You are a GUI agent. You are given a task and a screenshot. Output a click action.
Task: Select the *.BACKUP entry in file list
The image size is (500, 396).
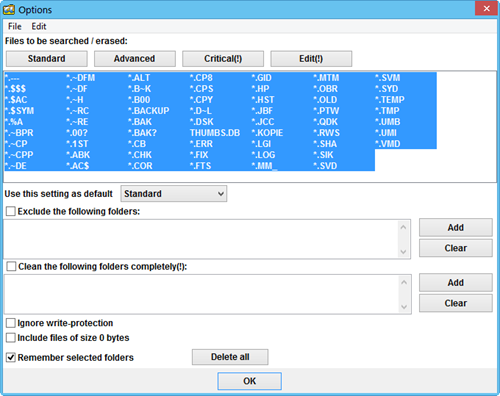[149, 111]
